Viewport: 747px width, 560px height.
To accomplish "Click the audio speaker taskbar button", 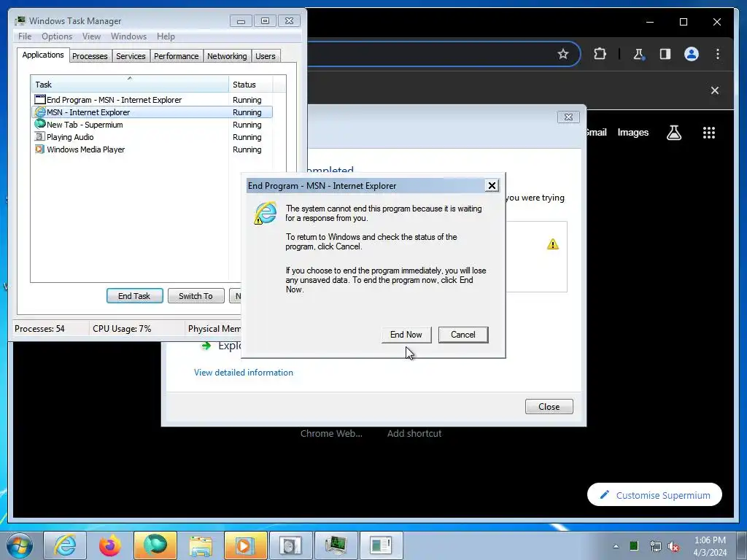I will pyautogui.click(x=290, y=545).
